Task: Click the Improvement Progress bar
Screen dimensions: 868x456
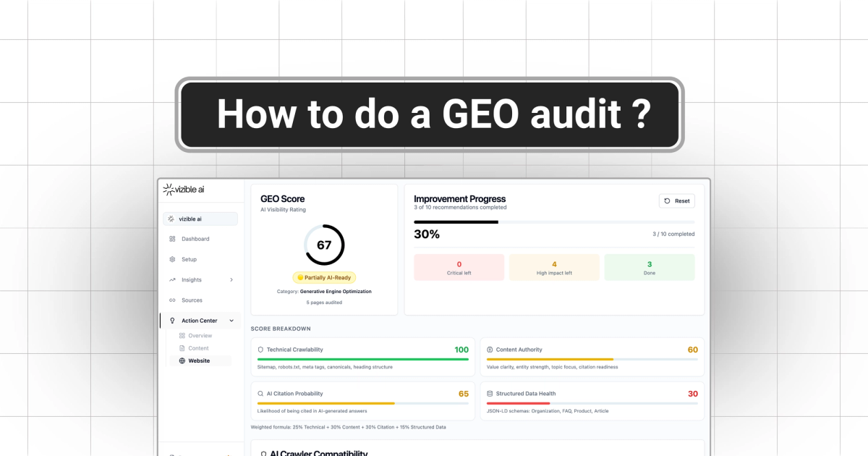Action: pos(554,221)
